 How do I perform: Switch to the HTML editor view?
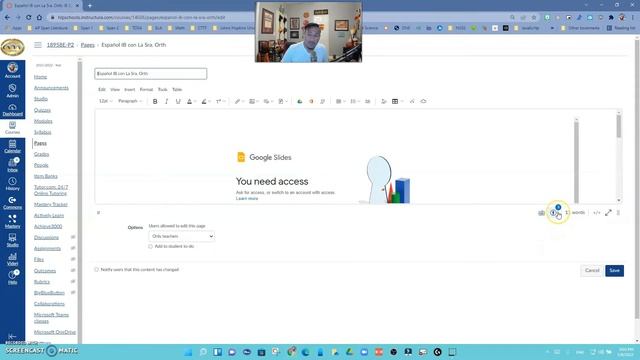coord(597,213)
